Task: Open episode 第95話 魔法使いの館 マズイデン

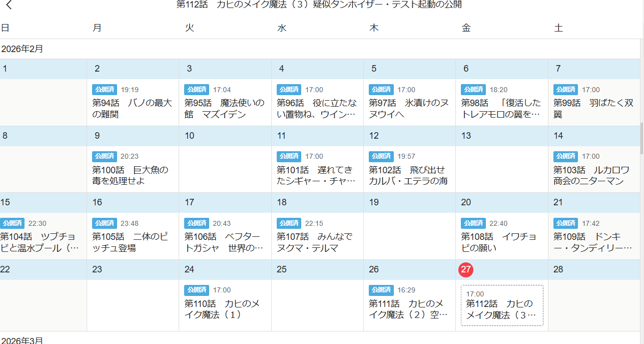Action: pyautogui.click(x=224, y=109)
